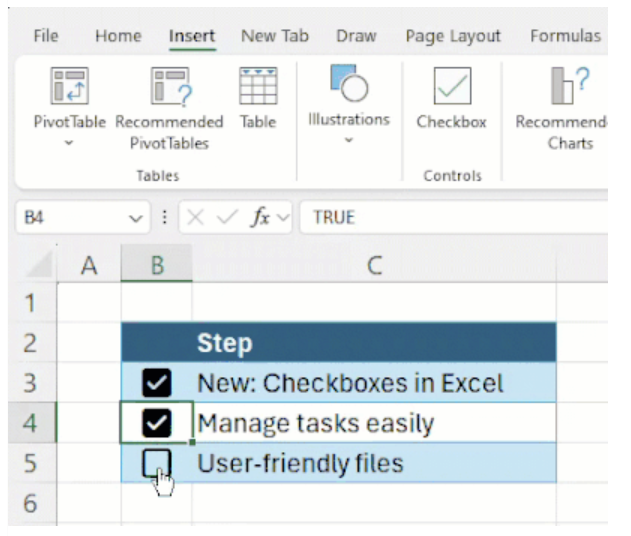Image resolution: width=631 pixels, height=536 pixels.
Task: Open the Formulas tab
Action: tap(565, 36)
